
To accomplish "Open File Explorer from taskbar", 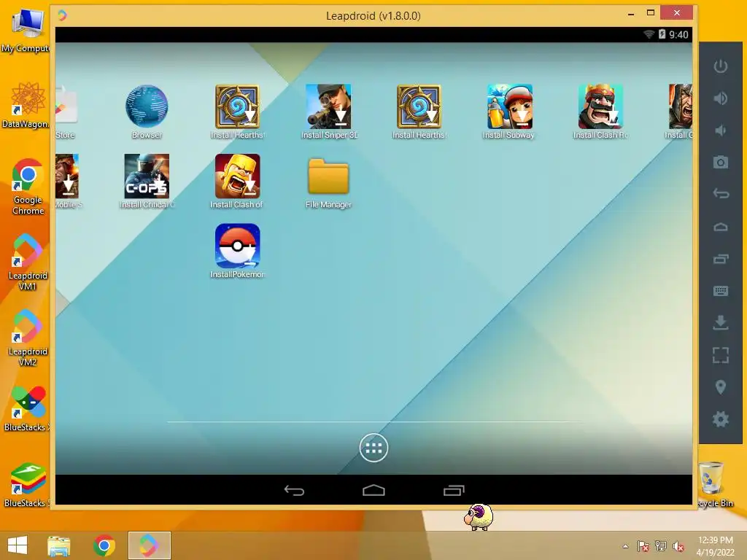I will pos(59,545).
